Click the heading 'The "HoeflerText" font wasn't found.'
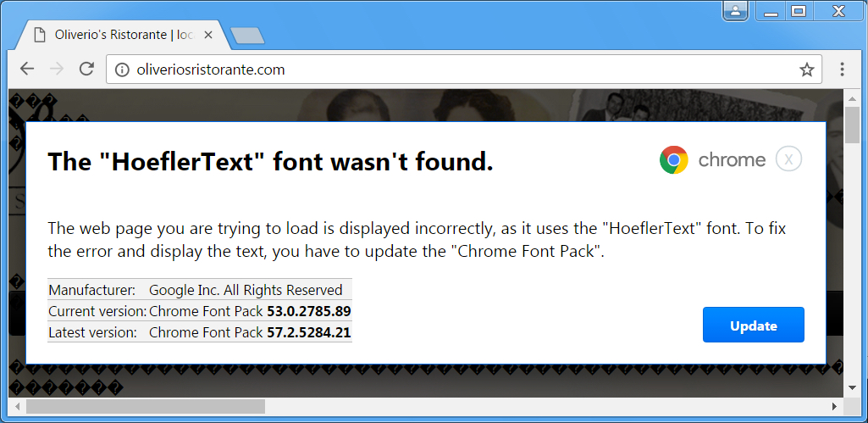 (270, 162)
